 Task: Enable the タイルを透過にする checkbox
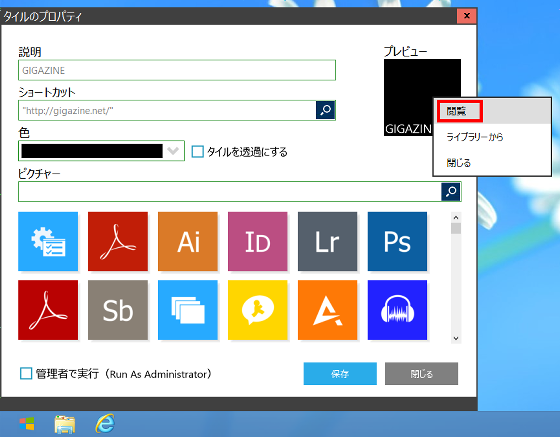pos(198,151)
